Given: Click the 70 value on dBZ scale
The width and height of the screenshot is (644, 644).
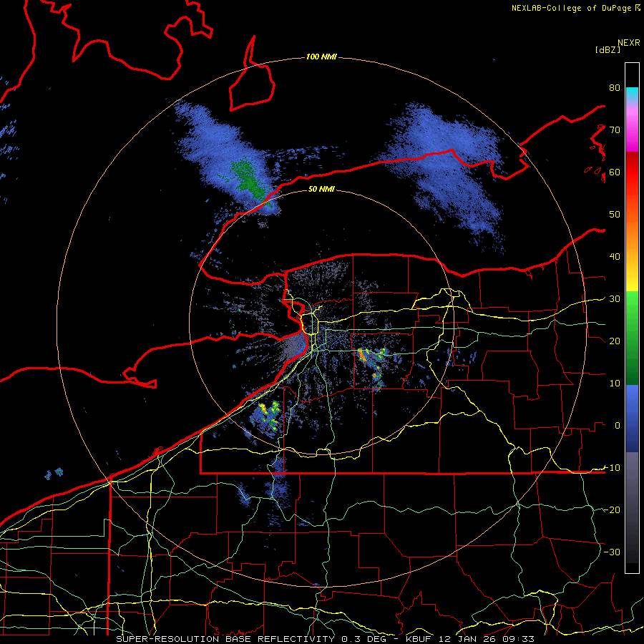Looking at the screenshot, I should point(615,130).
